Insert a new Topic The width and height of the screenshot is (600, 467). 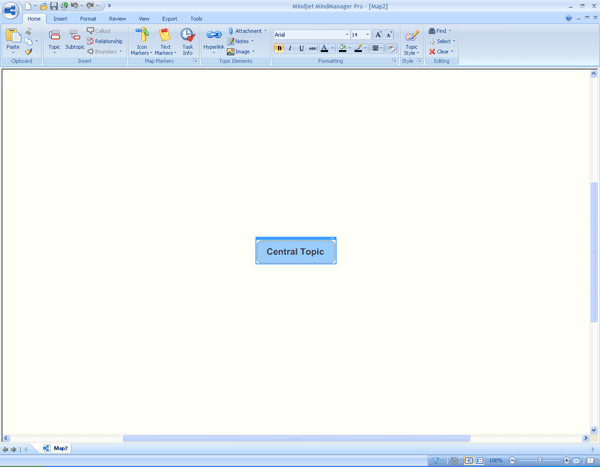coord(54,39)
